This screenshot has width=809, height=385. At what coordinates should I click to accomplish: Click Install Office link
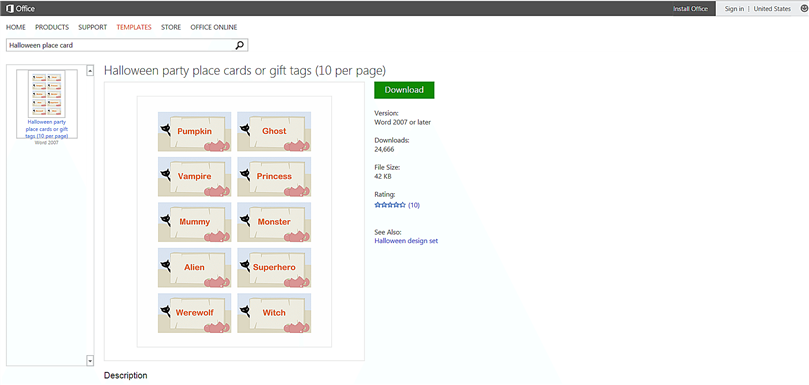690,9
